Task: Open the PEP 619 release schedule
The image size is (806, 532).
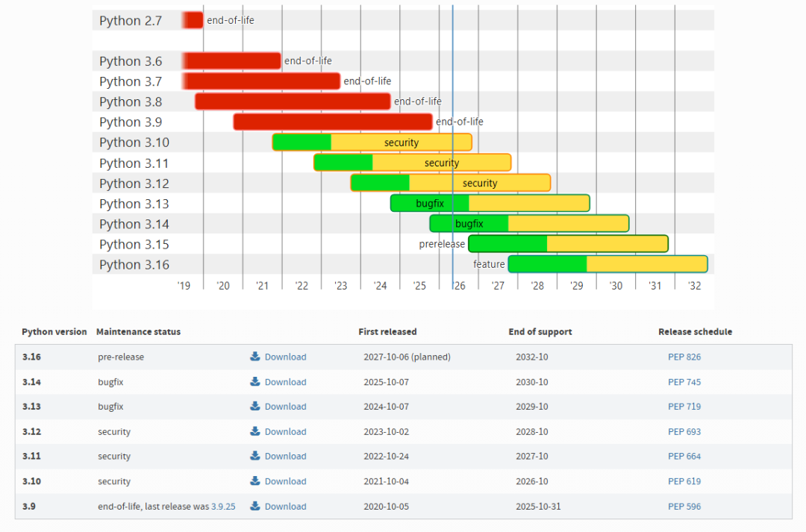Action: (684, 481)
